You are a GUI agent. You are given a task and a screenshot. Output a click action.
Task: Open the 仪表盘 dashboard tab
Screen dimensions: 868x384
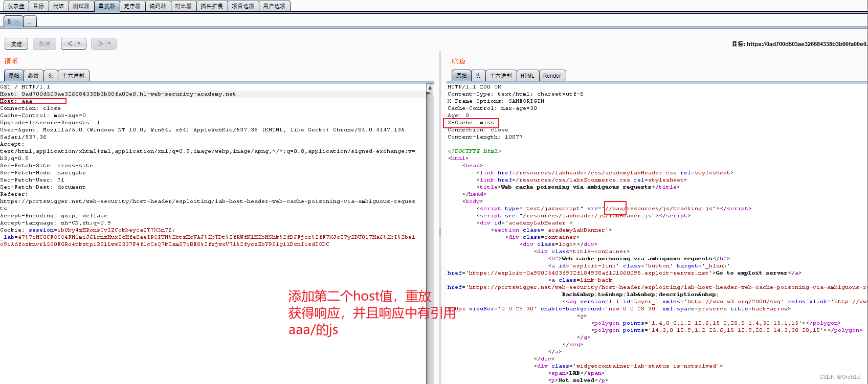16,6
